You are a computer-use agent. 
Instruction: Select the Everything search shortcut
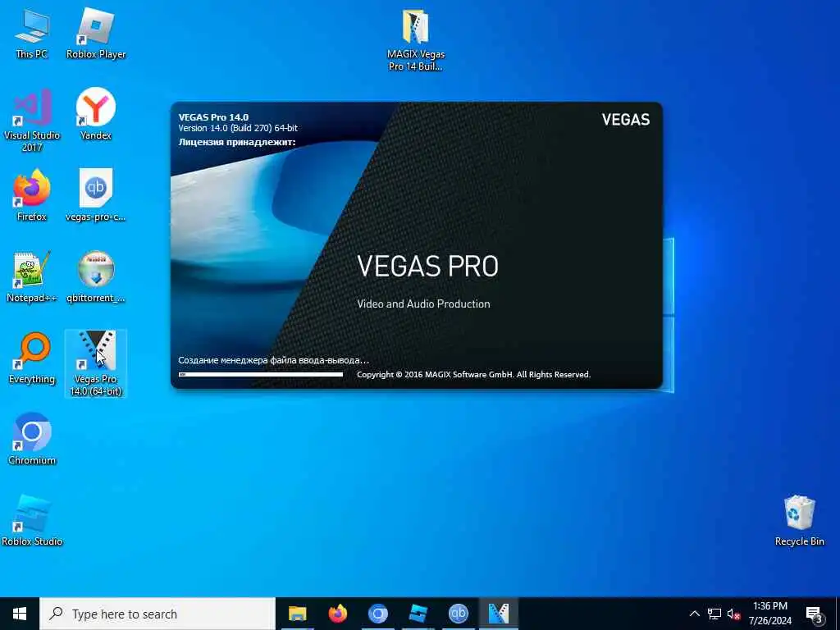[32, 358]
